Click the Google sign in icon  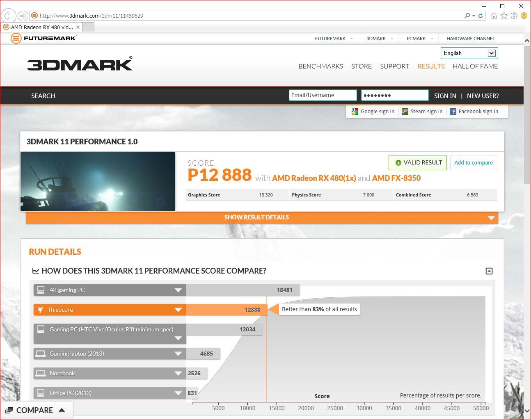pyautogui.click(x=355, y=111)
